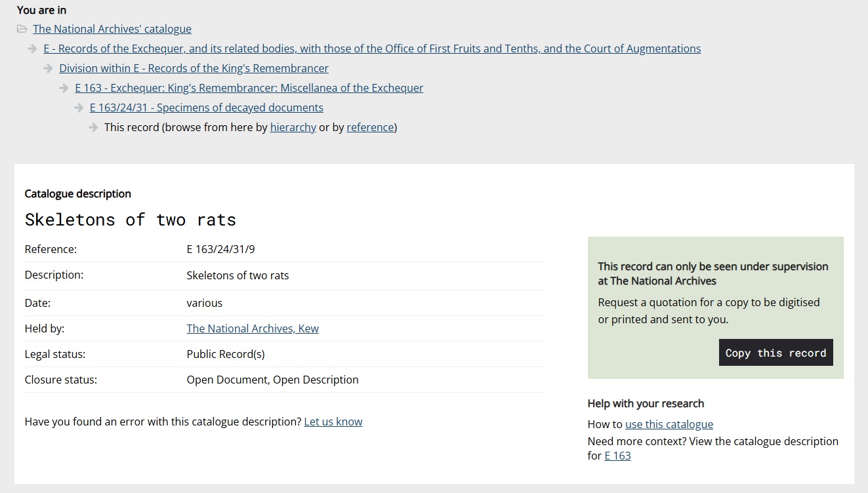This screenshot has width=868, height=493.
Task: Go to Division within E King's Remembrancer
Action: point(194,68)
